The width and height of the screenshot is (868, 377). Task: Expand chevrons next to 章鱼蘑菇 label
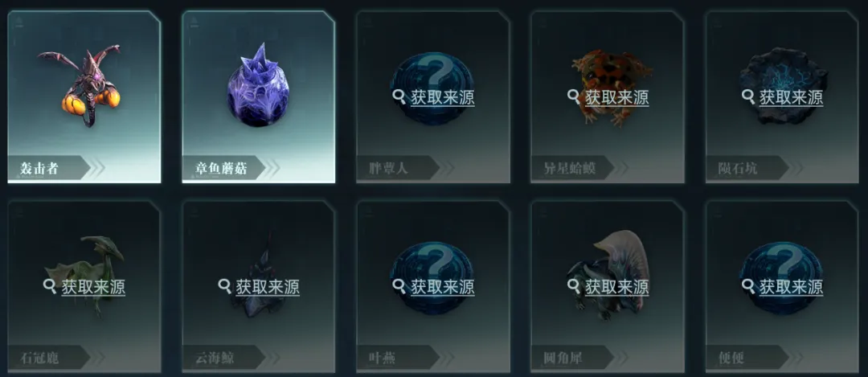[x=272, y=168]
